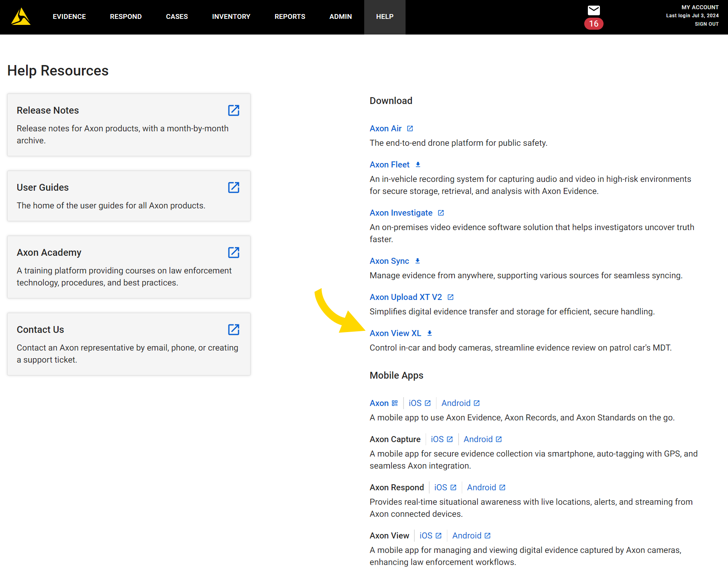Click the external link icon on Release Notes

click(x=234, y=110)
